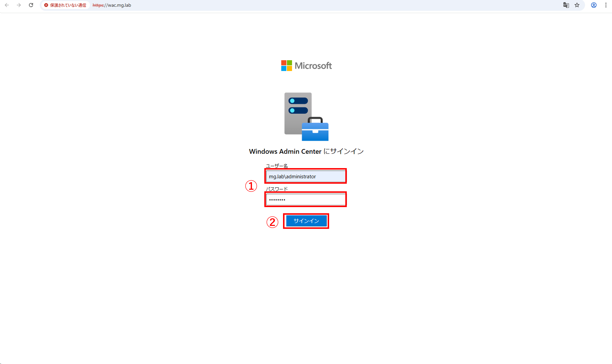Click the https://wac.mg.lab URL in address bar

[112, 5]
